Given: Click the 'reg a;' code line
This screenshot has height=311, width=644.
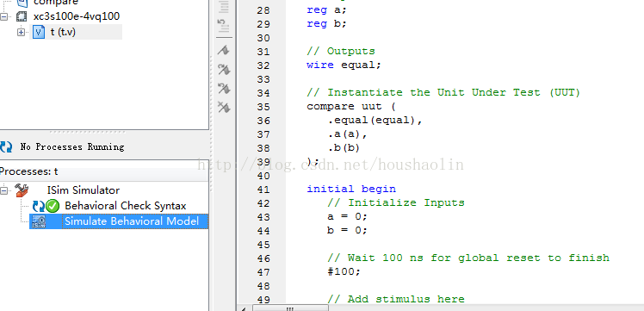Looking at the screenshot, I should click(x=327, y=9).
